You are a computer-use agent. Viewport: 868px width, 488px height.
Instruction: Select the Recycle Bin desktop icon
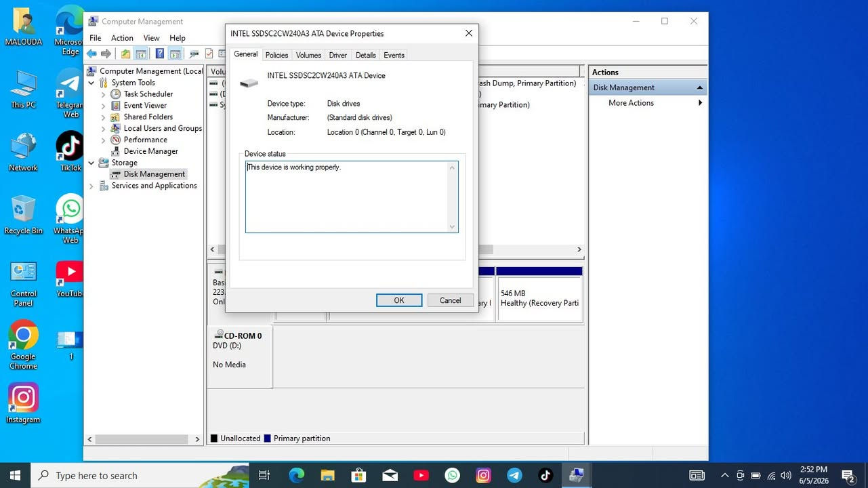click(23, 214)
